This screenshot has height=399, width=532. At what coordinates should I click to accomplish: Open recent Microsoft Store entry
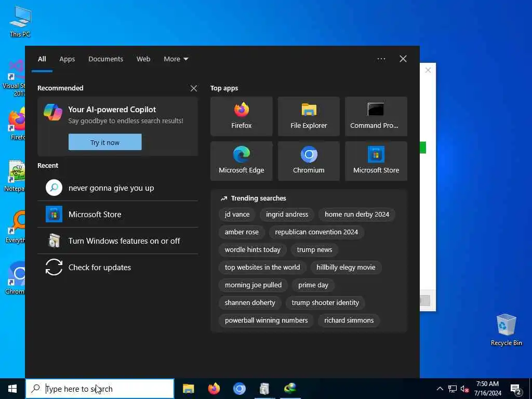pyautogui.click(x=118, y=215)
